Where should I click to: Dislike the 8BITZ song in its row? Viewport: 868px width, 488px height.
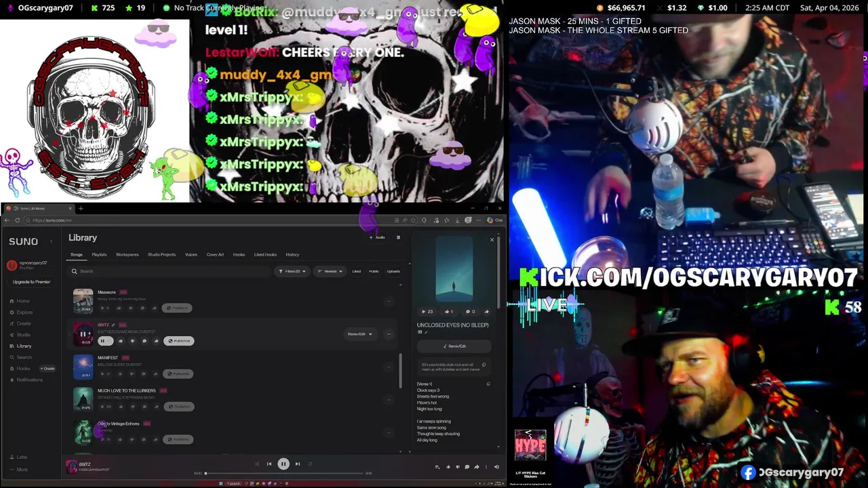(x=132, y=341)
